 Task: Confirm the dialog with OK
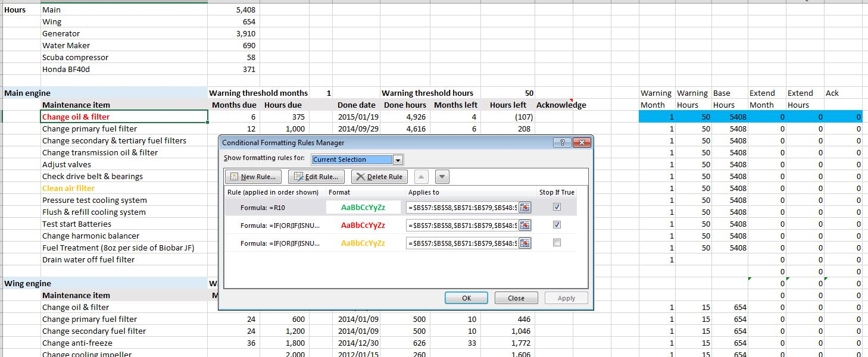[x=466, y=298]
